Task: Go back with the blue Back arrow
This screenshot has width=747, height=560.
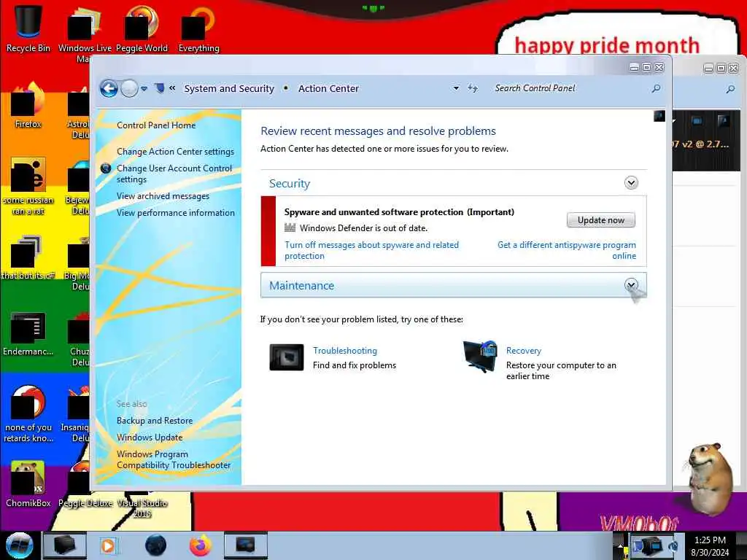Action: tap(109, 88)
